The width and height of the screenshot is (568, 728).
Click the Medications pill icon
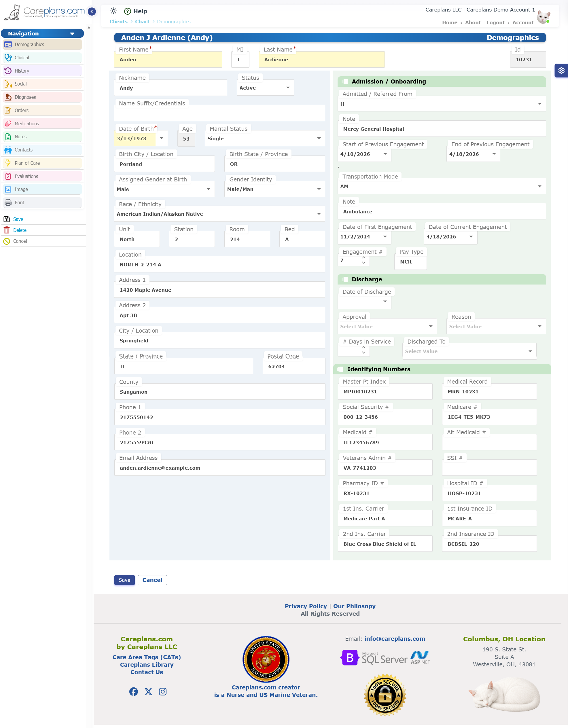(x=8, y=124)
